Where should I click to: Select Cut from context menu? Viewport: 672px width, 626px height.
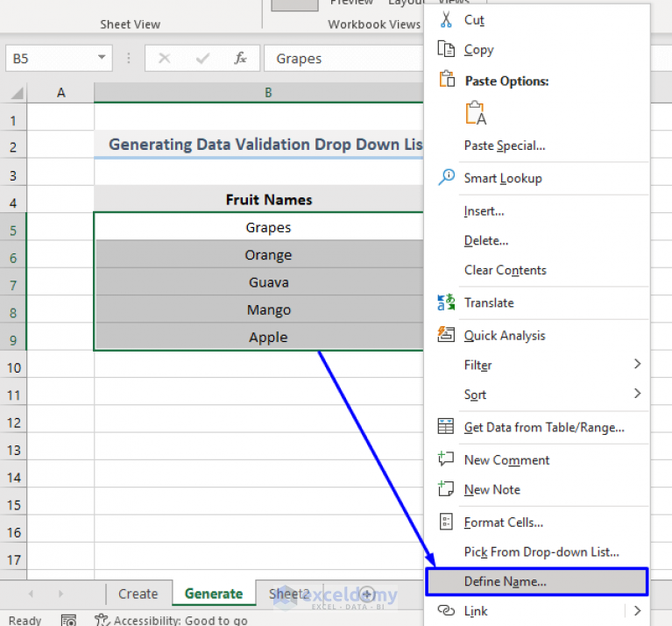coord(474,19)
